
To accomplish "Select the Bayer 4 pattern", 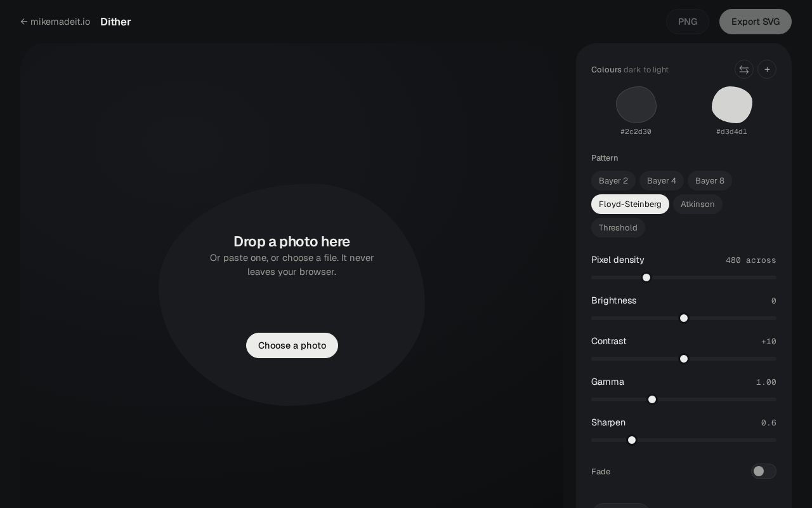I will (662, 181).
